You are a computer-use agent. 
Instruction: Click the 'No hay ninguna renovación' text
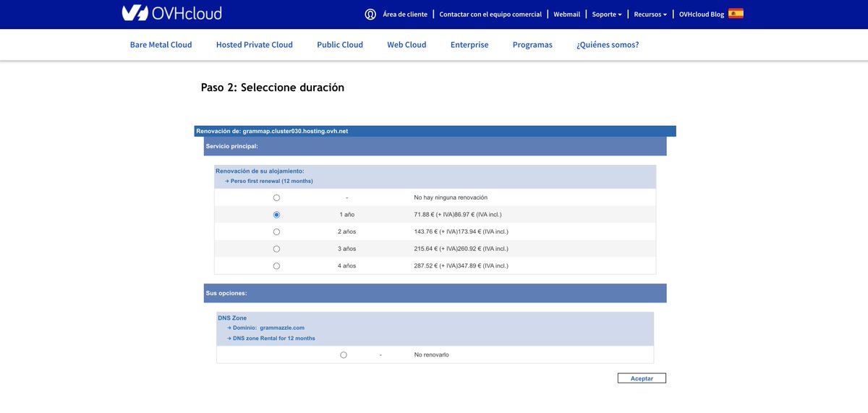pos(451,197)
